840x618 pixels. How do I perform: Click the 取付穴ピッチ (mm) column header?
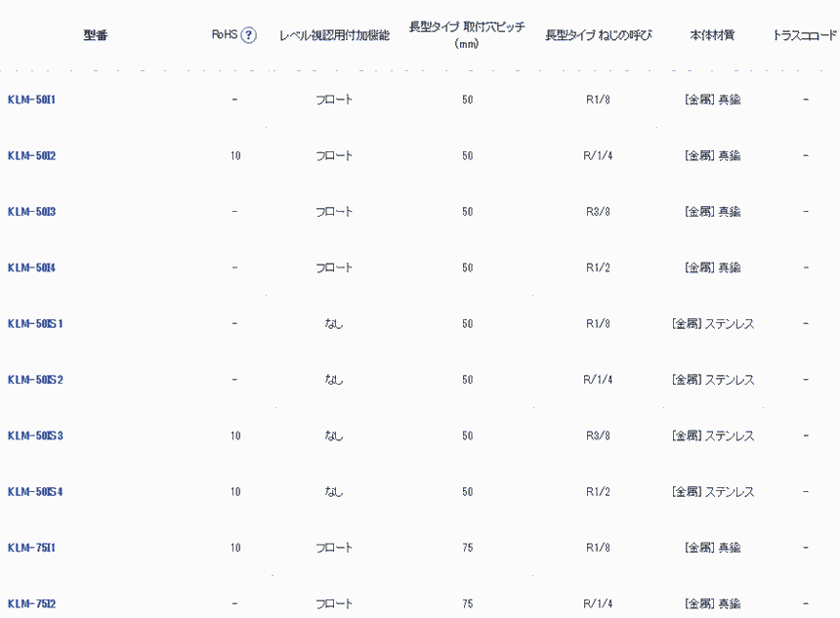467,35
